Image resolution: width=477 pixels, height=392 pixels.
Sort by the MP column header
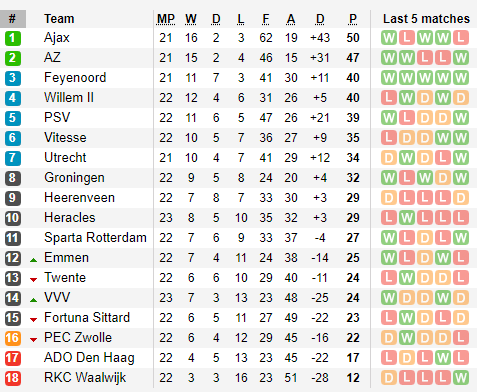click(166, 19)
